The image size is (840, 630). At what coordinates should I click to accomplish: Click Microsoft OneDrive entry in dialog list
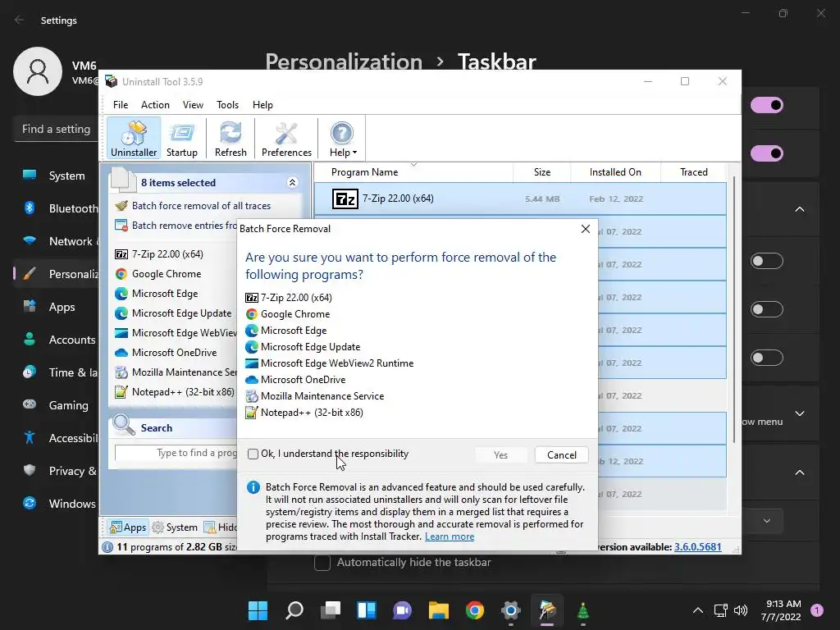pos(304,380)
